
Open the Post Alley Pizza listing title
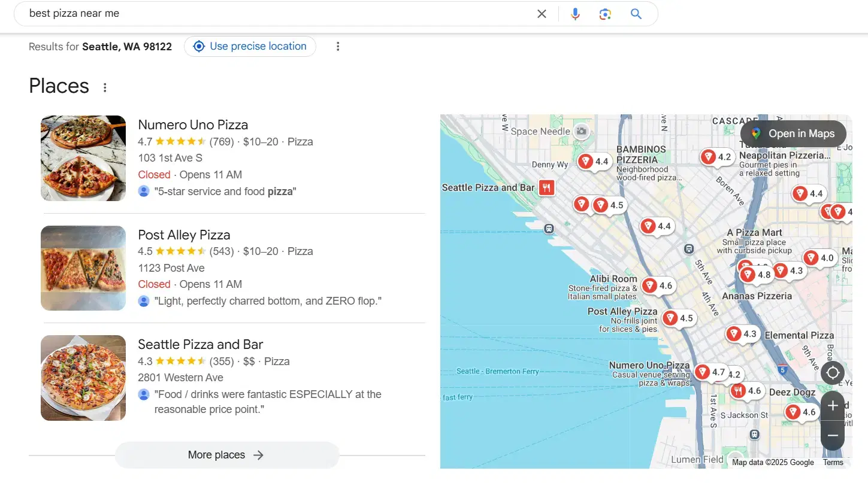click(x=184, y=235)
